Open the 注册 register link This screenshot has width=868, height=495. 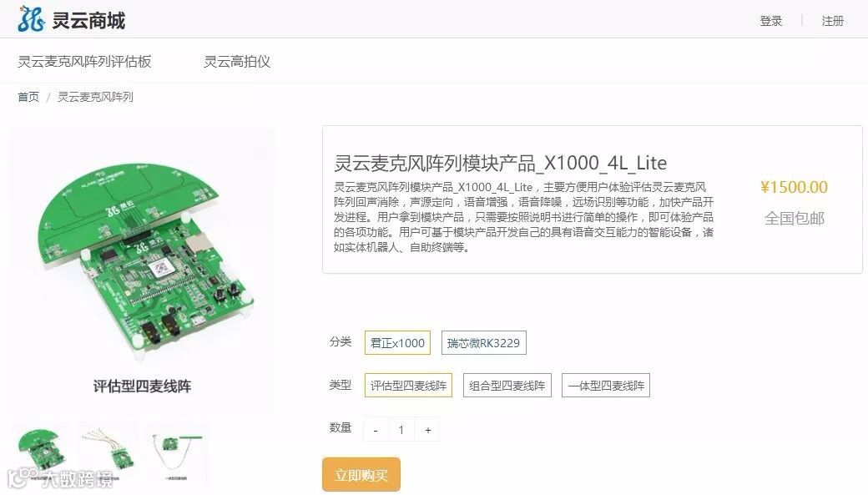tap(833, 21)
